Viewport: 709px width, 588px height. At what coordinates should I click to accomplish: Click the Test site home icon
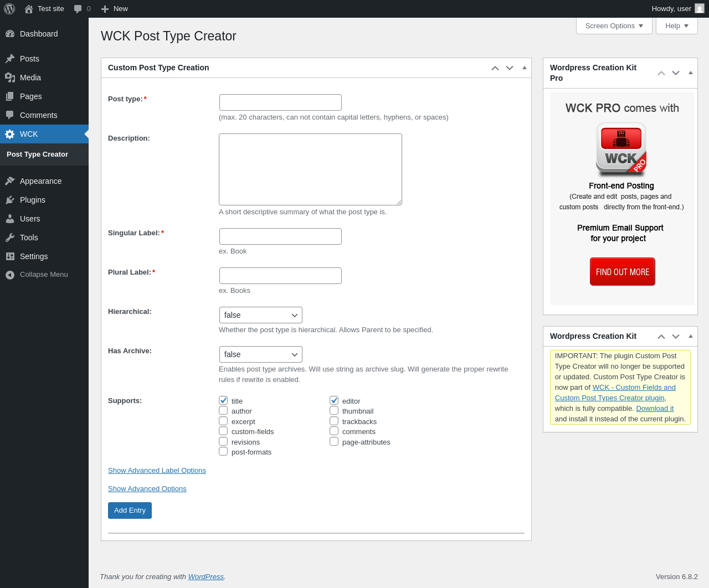[x=29, y=9]
